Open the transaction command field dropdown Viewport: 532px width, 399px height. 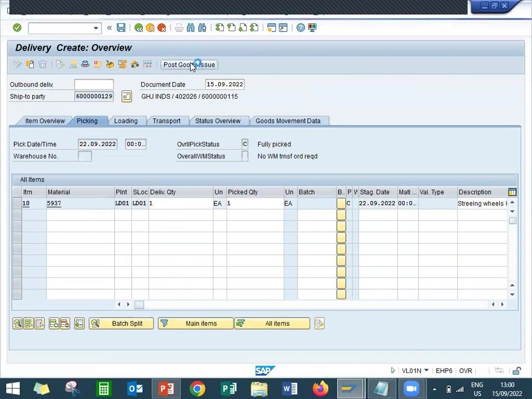[x=96, y=28]
